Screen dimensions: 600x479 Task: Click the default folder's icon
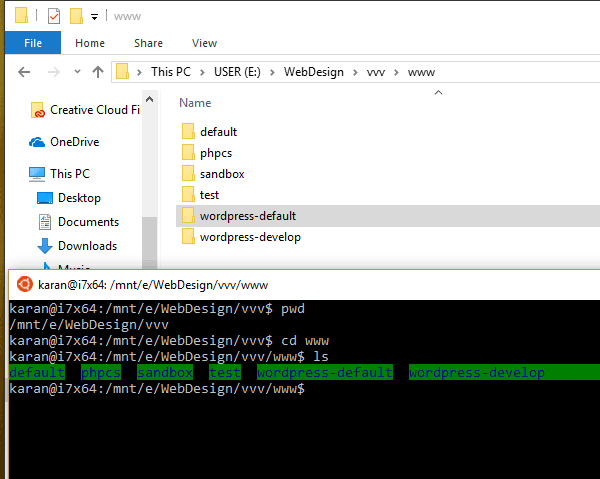(188, 131)
